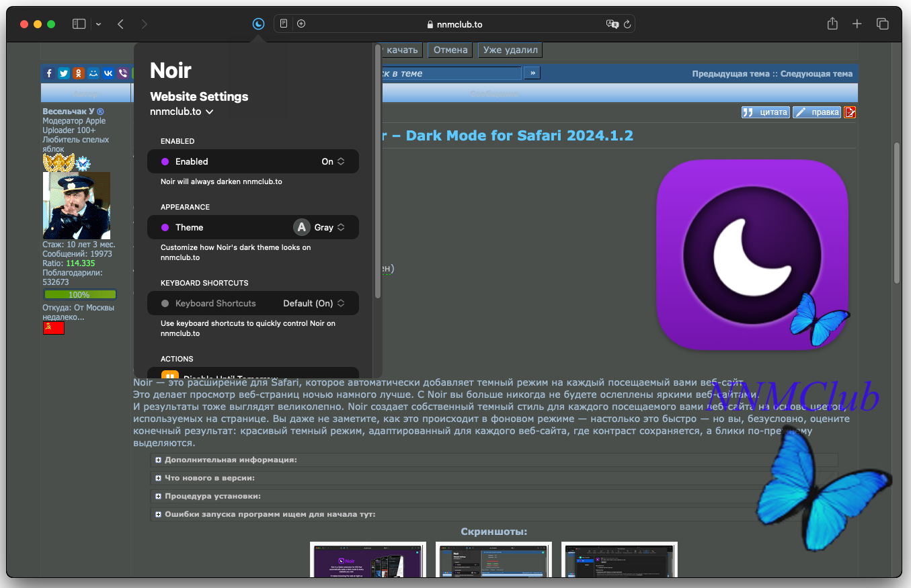911x588 pixels.
Task: Click the Noir moon extension toolbar icon
Action: point(258,24)
